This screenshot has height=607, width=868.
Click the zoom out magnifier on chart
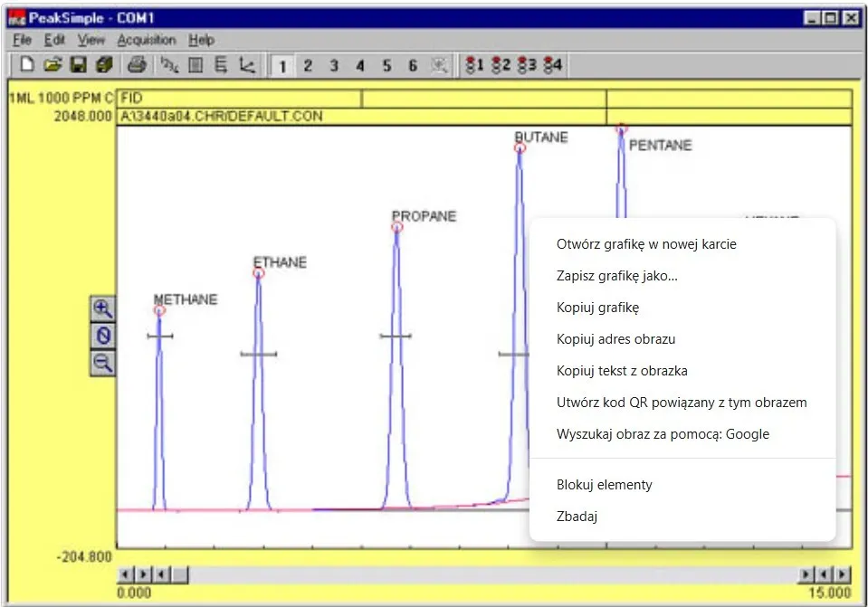point(103,363)
